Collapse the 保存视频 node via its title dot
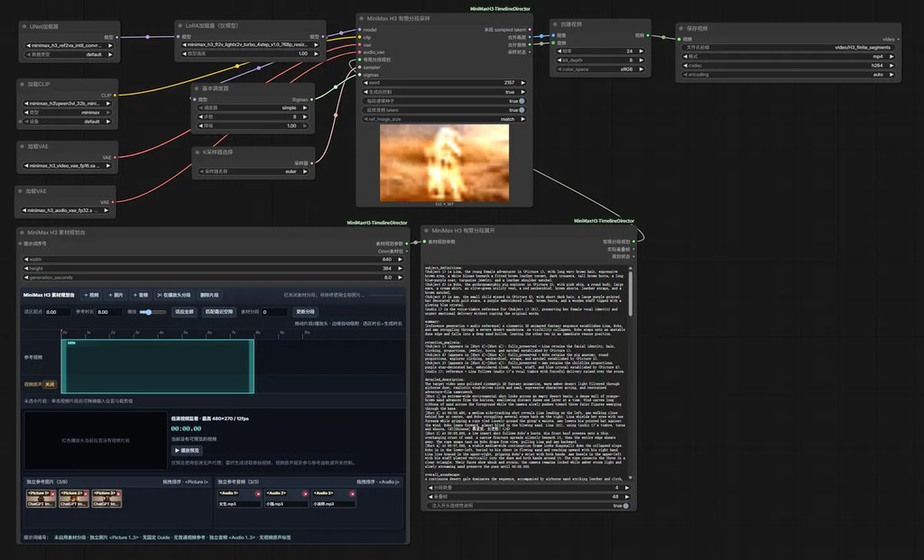 point(680,28)
